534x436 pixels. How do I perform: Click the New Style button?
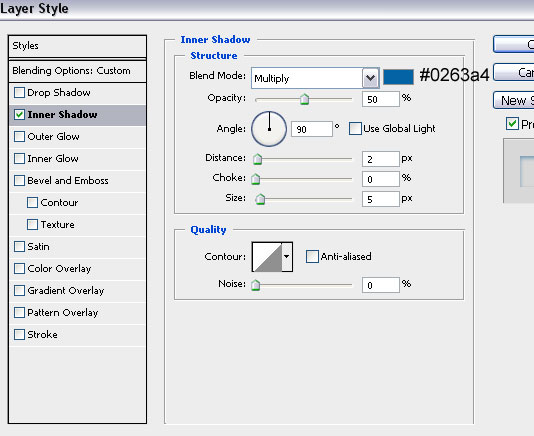tap(514, 100)
